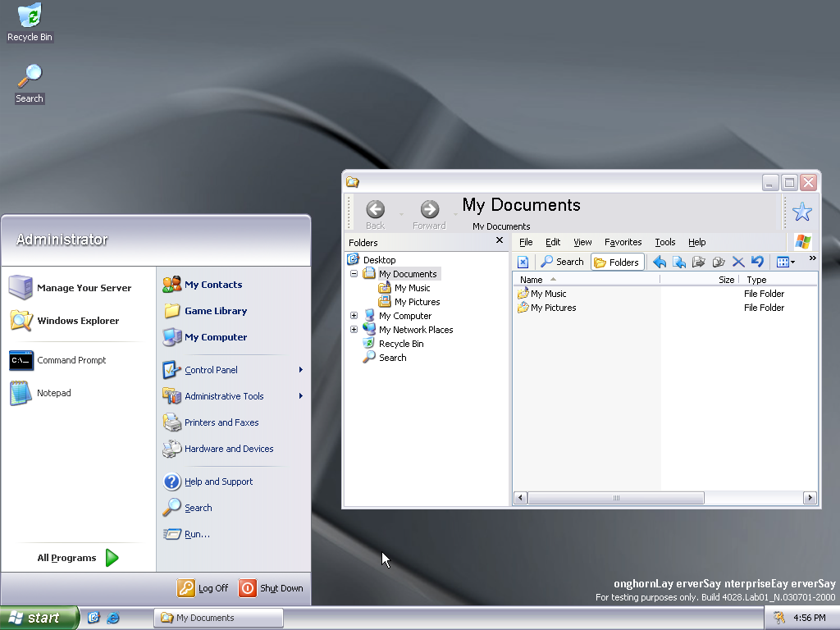Open the Favorites menu

(623, 242)
